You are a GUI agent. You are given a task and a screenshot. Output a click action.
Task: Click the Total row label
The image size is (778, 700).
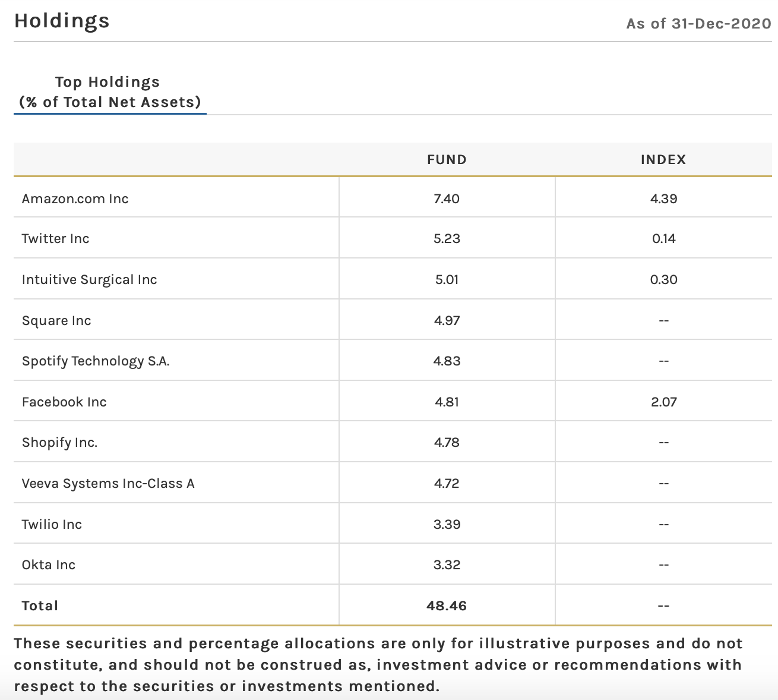click(x=40, y=606)
